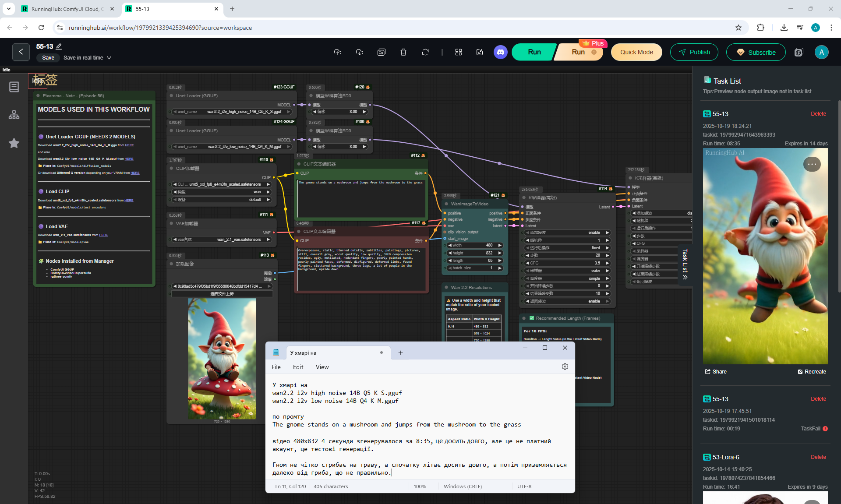841x504 pixels.
Task: Increase the width value arrow in WanImageToVideo
Action: click(500, 245)
